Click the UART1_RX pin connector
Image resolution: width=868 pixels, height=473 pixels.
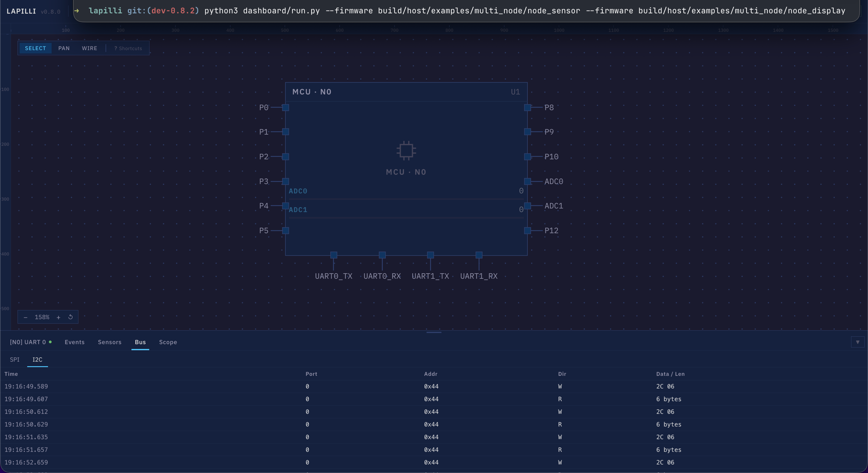click(479, 255)
